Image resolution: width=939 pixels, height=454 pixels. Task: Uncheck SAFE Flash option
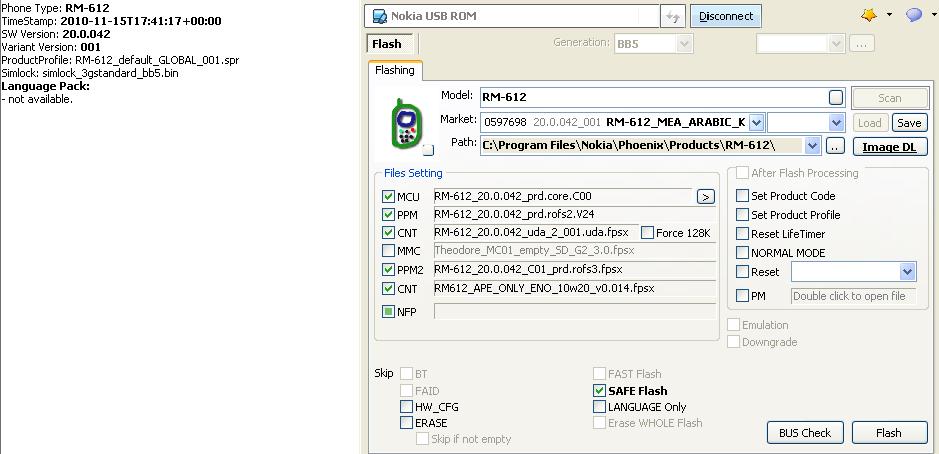[x=599, y=391]
